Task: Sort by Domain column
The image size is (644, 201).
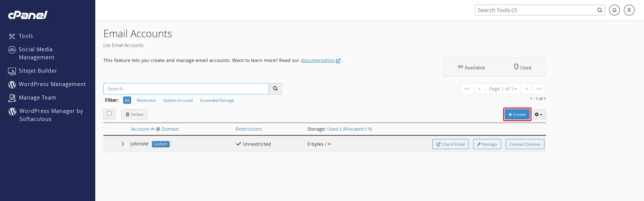Action: (170, 129)
